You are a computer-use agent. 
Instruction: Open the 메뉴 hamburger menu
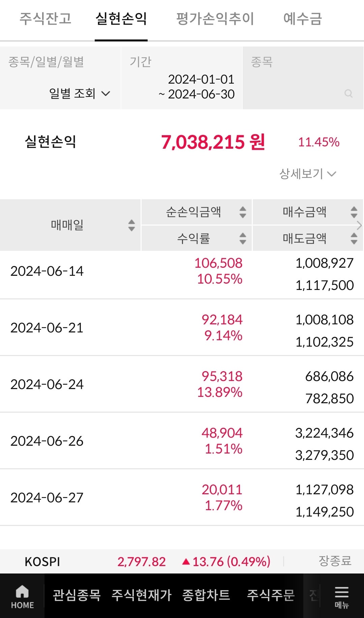click(341, 596)
